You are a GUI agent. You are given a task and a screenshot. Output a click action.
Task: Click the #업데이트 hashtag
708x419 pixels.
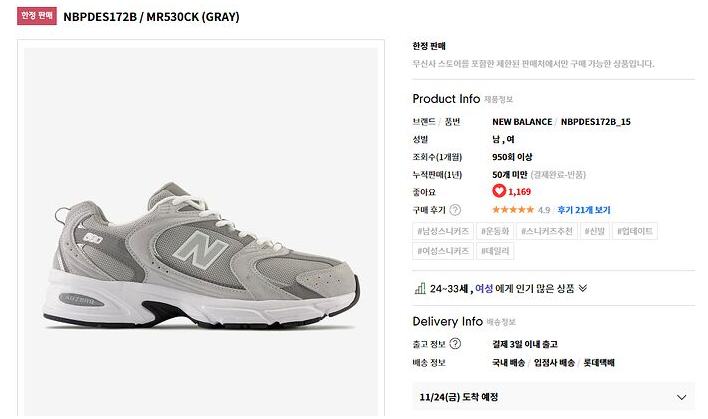pos(637,231)
